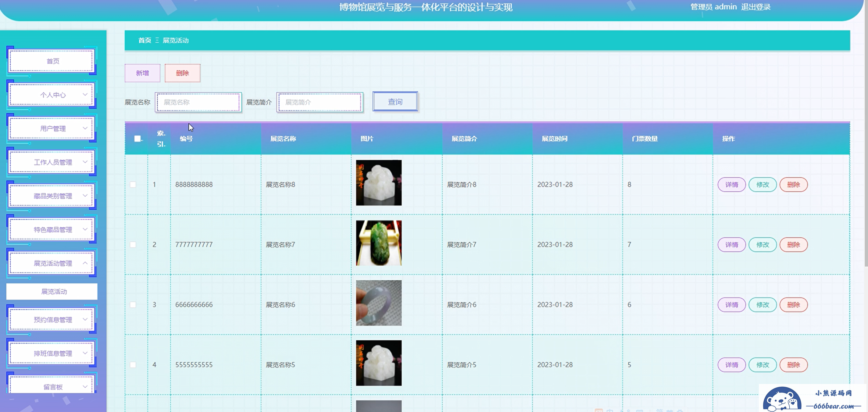This screenshot has width=868, height=412.
Task: Click the 管理员 admin label in header
Action: pyautogui.click(x=714, y=7)
